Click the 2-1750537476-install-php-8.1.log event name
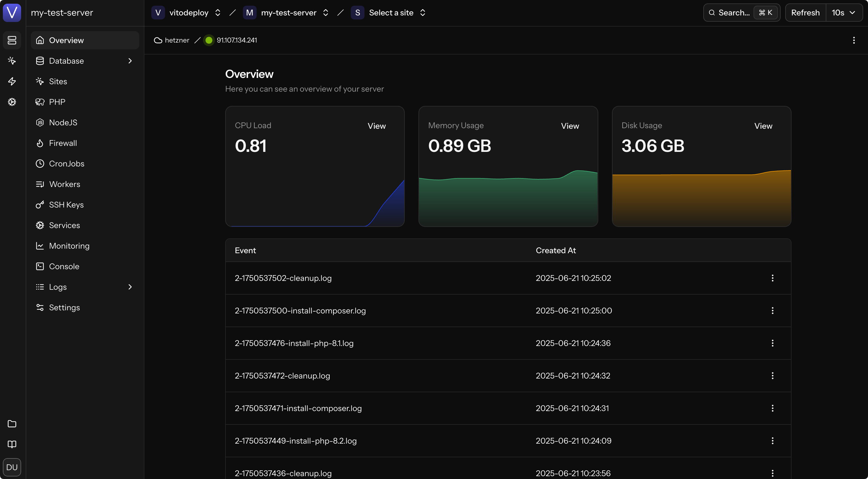This screenshot has height=479, width=868. point(294,343)
